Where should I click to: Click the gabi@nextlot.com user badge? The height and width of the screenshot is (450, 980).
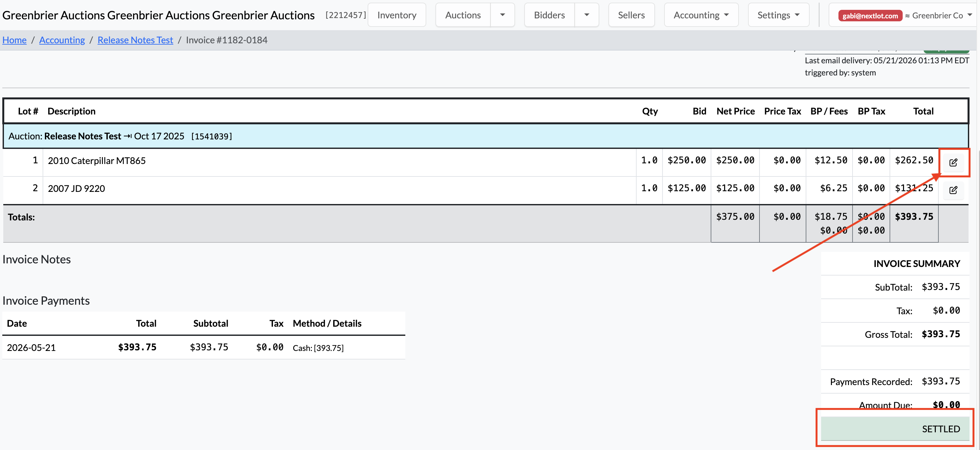(x=870, y=16)
